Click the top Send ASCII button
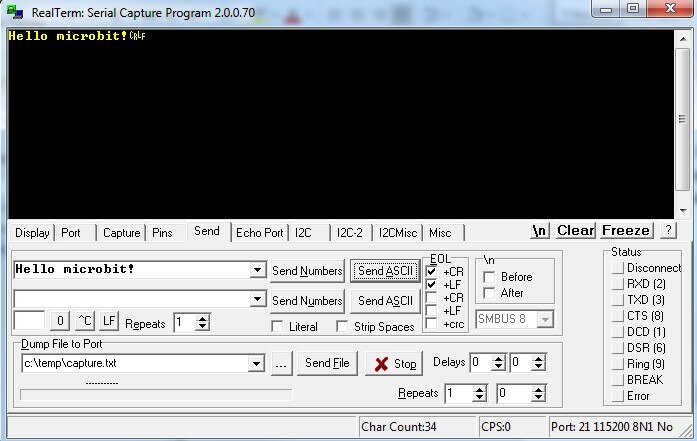Screen dimensions: 697x441 [x=385, y=271]
